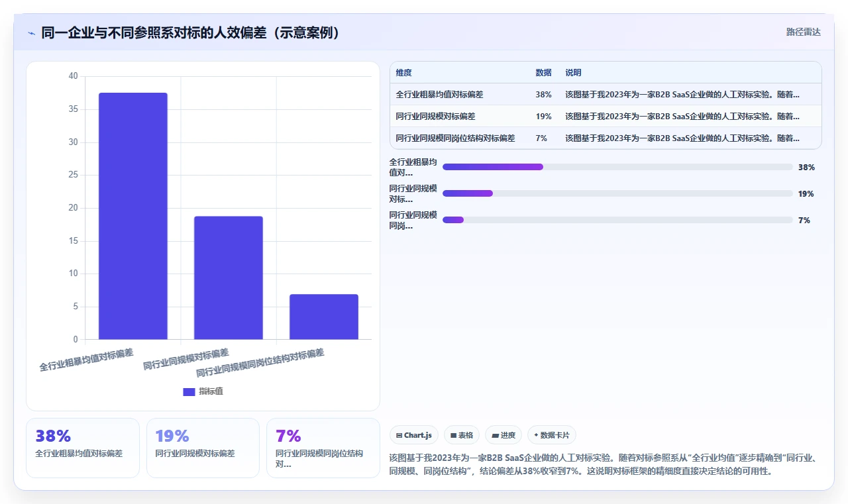Click the 说明 column header

pos(573,73)
